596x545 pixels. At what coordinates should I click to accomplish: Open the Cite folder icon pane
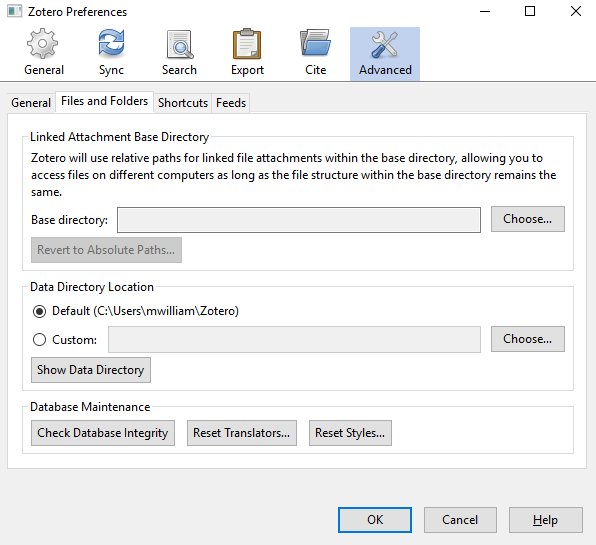coord(315,44)
